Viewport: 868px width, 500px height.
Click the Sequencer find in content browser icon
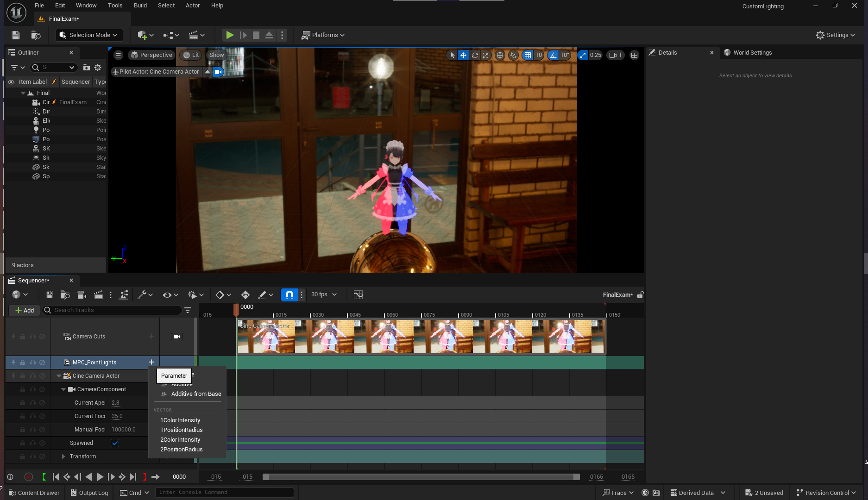[x=65, y=295]
